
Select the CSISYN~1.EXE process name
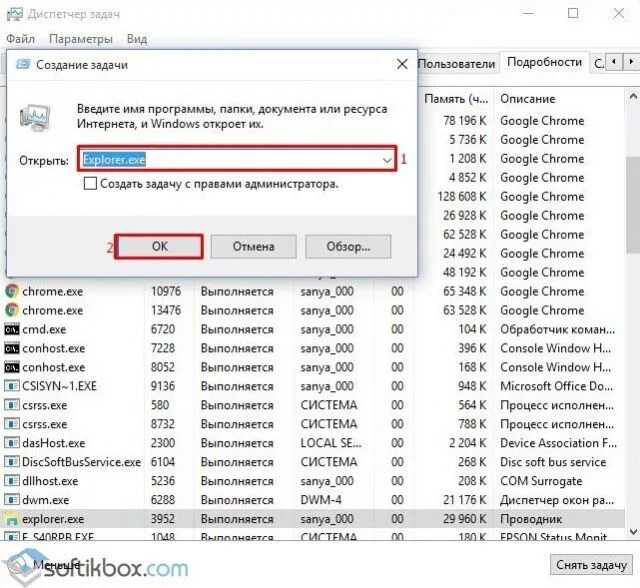(x=59, y=386)
